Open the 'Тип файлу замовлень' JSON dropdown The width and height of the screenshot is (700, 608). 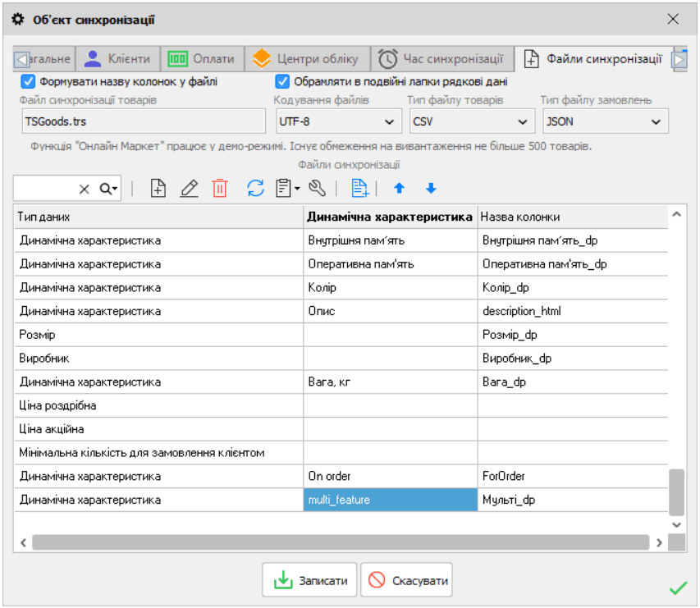pos(603,121)
